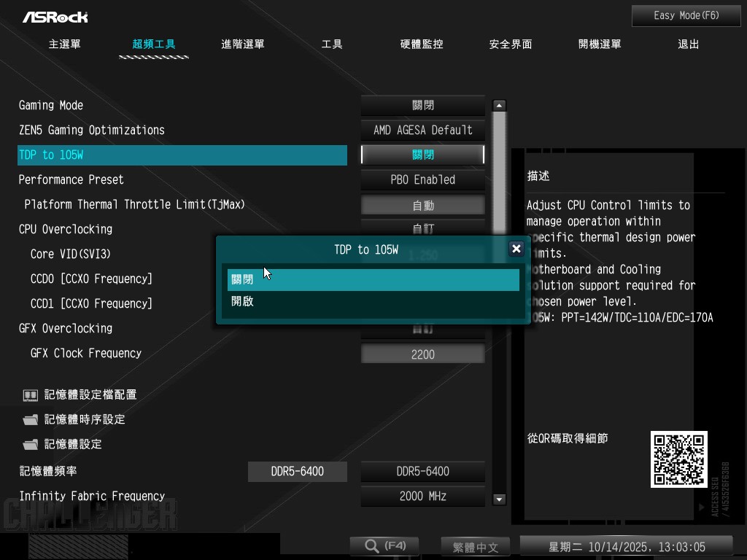Open 記憶體設定檔配置 memory profile icon

pyautogui.click(x=30, y=395)
